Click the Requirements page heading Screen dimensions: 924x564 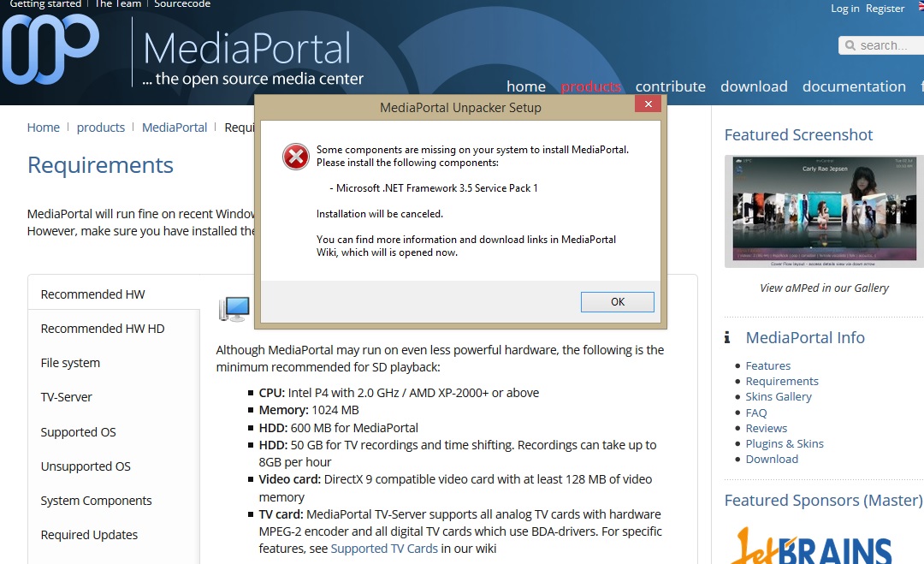click(100, 165)
